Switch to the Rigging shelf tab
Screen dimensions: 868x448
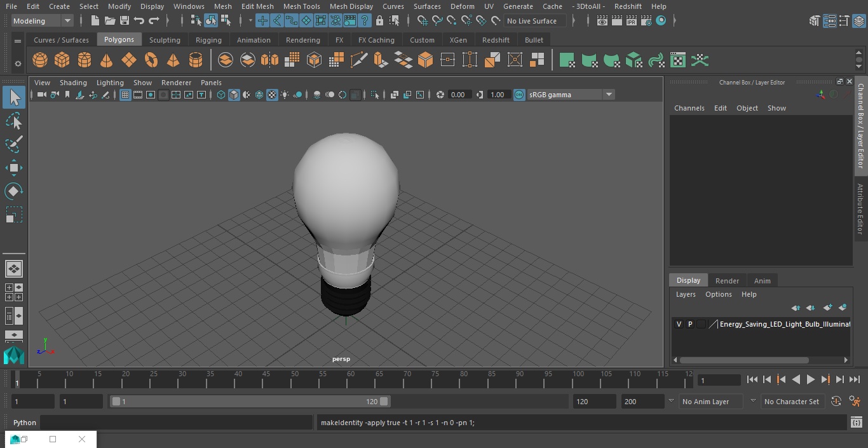[x=208, y=40]
